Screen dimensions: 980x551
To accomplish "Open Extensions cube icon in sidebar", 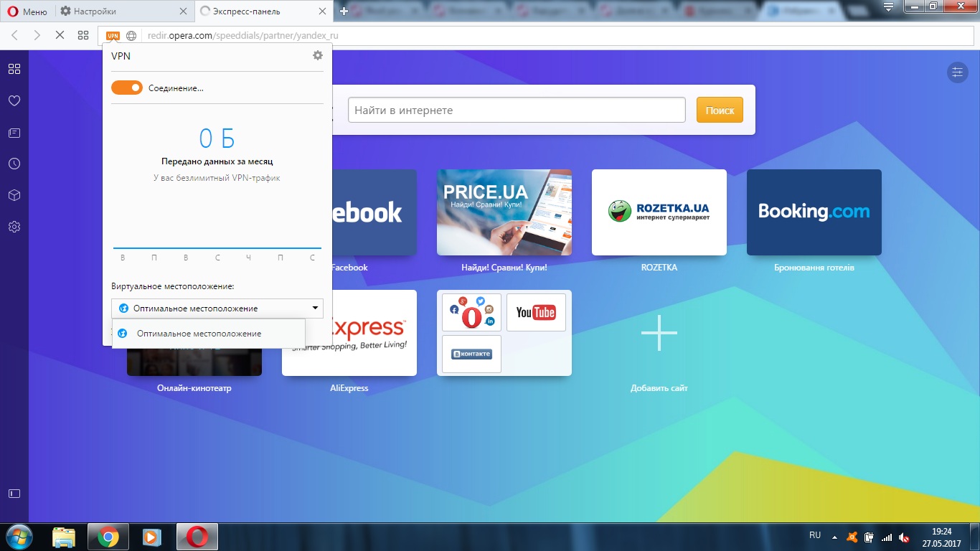I will [x=14, y=195].
